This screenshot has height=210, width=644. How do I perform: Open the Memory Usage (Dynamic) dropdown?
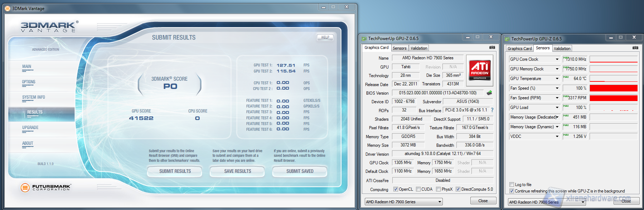[x=557, y=127]
